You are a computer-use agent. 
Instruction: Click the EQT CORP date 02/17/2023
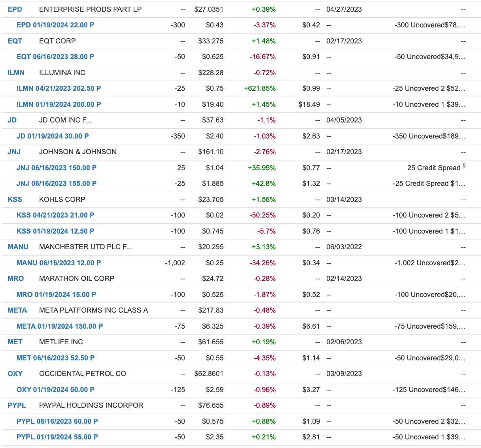click(344, 41)
